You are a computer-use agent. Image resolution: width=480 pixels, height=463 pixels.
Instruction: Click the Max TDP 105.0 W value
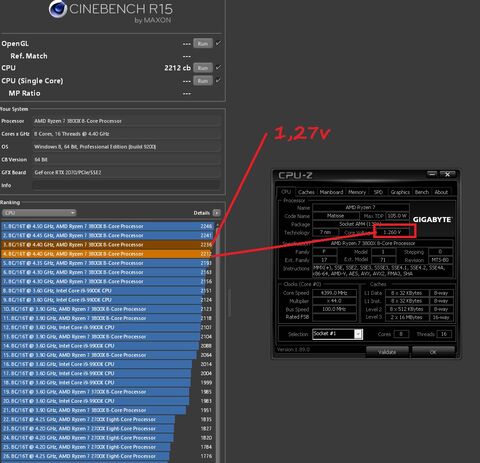click(397, 216)
